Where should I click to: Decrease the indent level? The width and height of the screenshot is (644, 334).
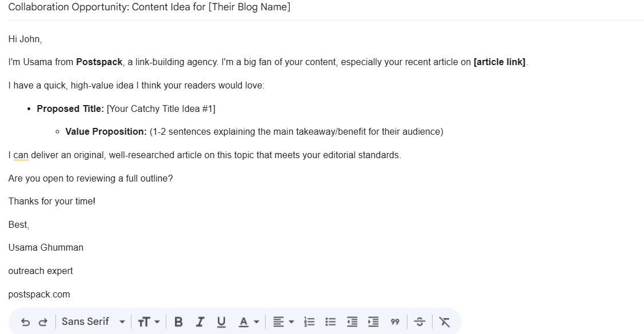(352, 322)
